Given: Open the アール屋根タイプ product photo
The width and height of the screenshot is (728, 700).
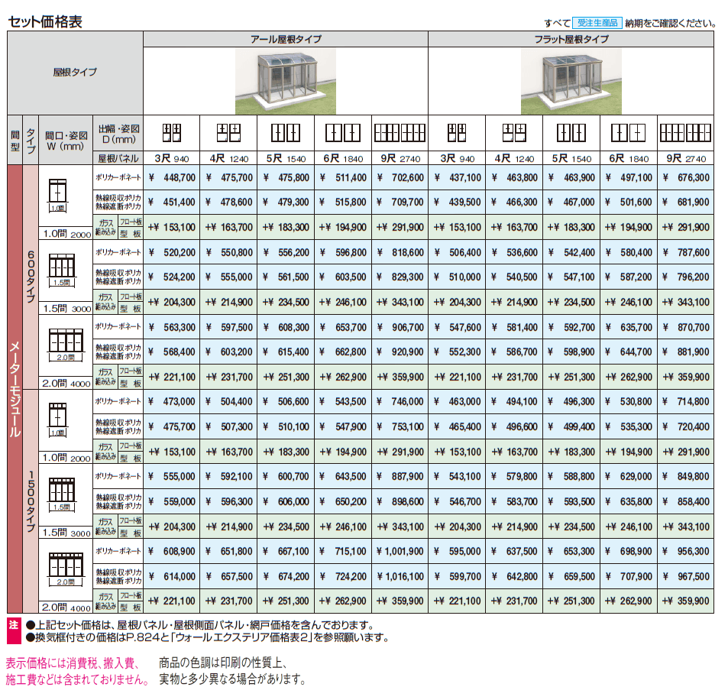Looking at the screenshot, I should [x=285, y=82].
